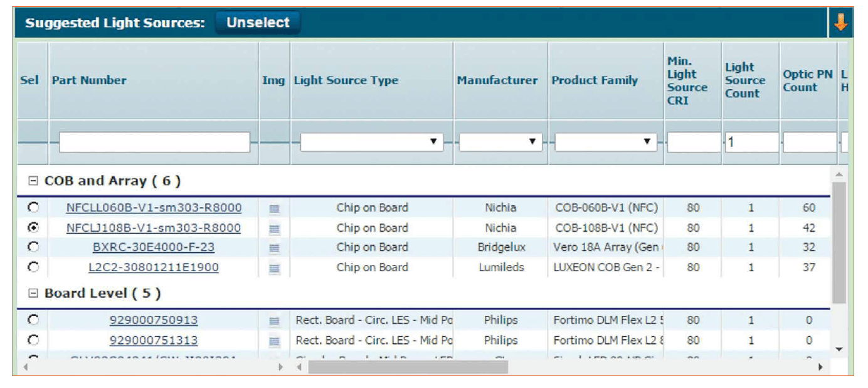Viewport: 868px width, 388px height.
Task: Select radio button for L2C2-30801211E1900
Action: click(x=33, y=267)
